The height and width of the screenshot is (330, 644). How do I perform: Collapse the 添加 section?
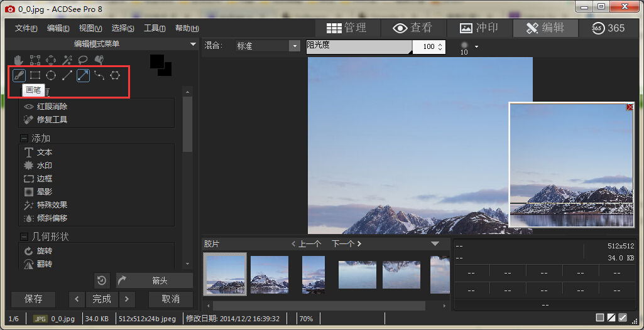tap(25, 139)
